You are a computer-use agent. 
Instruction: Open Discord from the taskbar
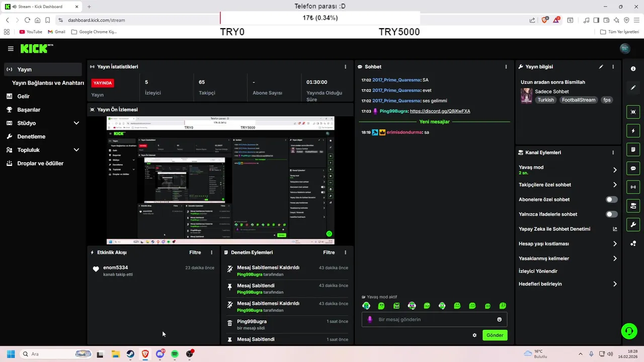click(160, 354)
